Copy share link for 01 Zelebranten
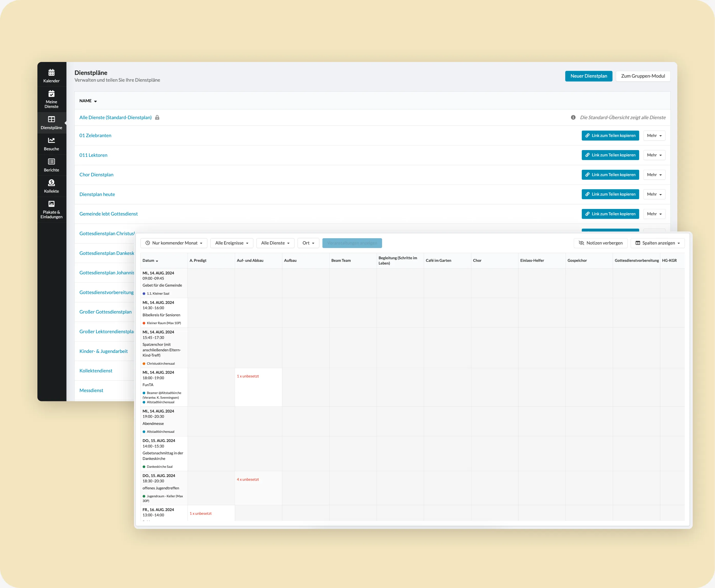This screenshot has width=715, height=588. point(610,135)
